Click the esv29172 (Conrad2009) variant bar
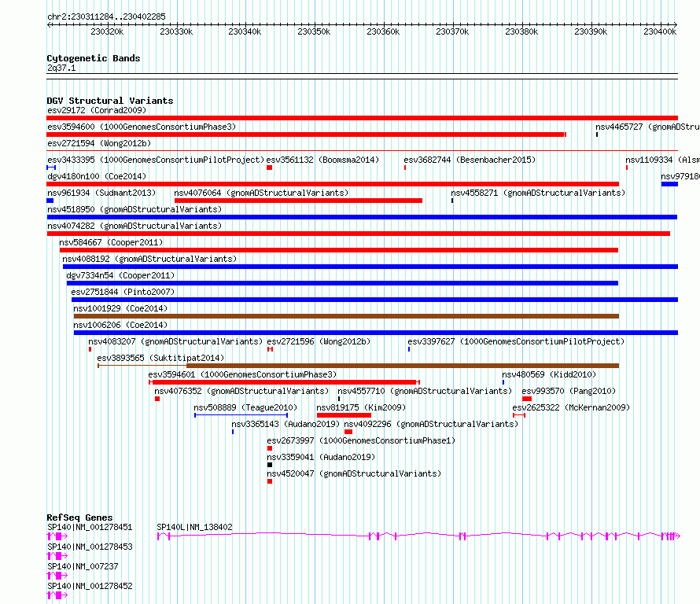This screenshot has width=700, height=604. point(362,118)
